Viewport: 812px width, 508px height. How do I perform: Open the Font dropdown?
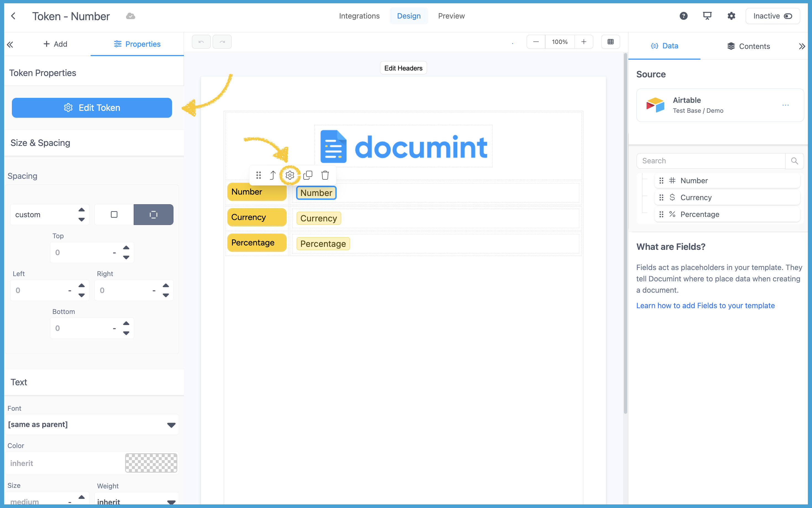pos(92,424)
